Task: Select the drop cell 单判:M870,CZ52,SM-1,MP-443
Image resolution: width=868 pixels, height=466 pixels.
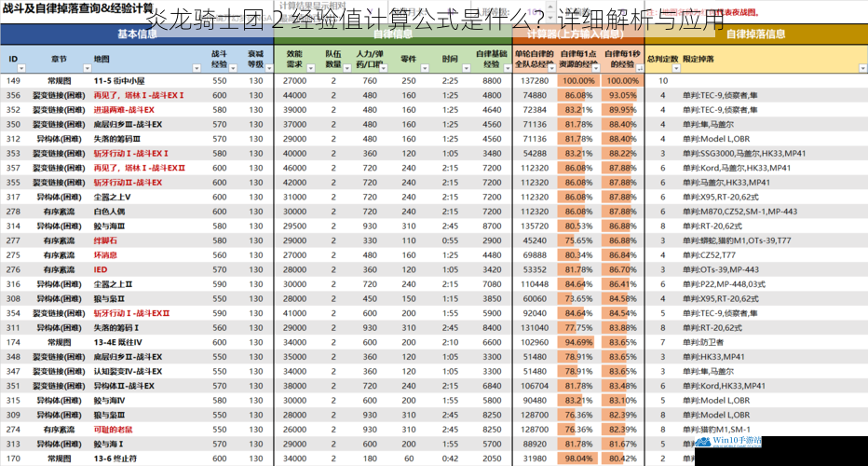Action: point(740,212)
